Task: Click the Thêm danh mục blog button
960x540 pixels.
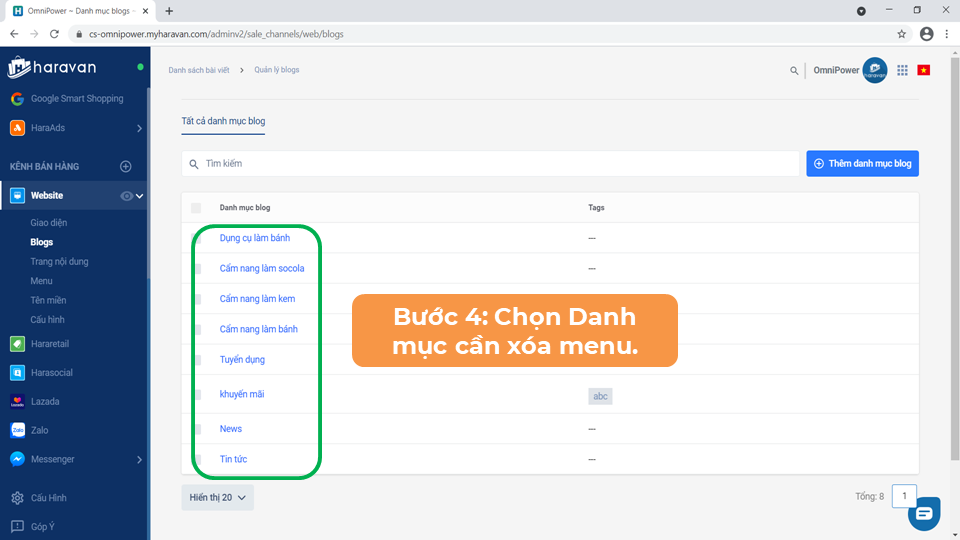Action: [x=862, y=163]
